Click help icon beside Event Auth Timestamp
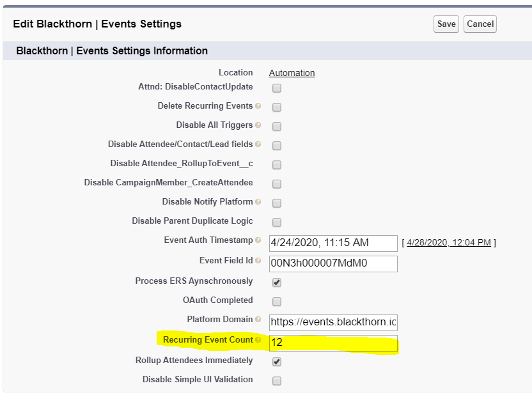This screenshot has height=411, width=532. click(258, 240)
